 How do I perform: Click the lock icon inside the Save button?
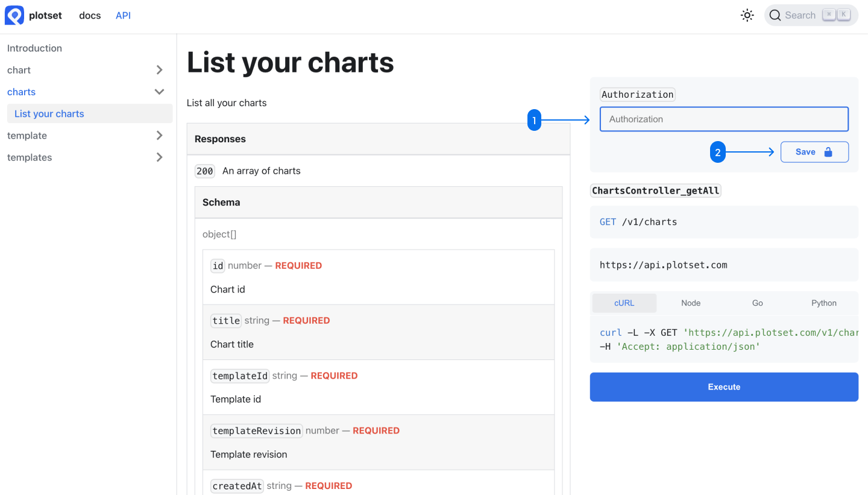tap(828, 151)
